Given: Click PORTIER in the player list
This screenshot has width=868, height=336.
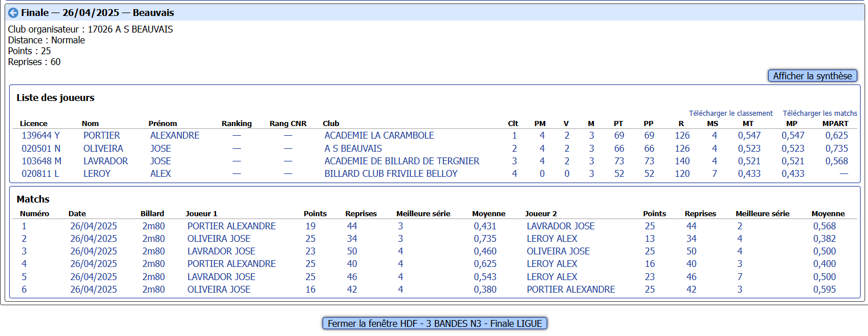Looking at the screenshot, I should [x=101, y=136].
